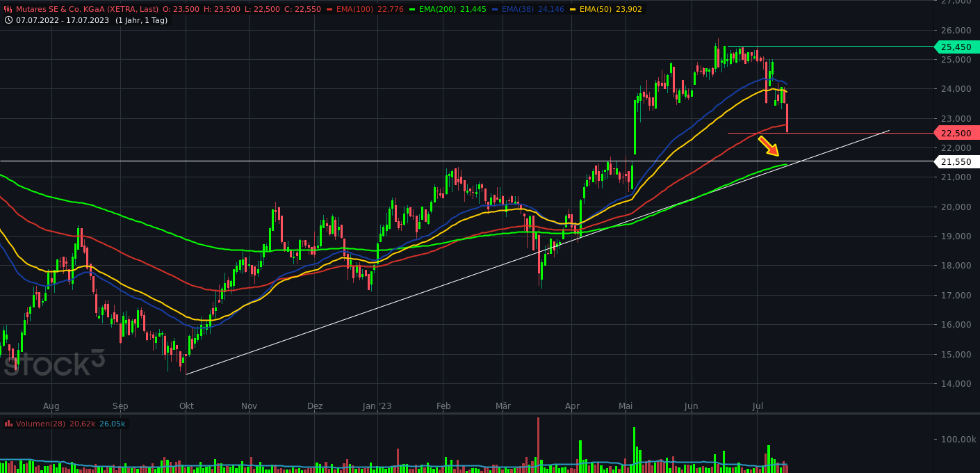The height and width of the screenshot is (473, 980).
Task: Click the 23,000 price axis label
Action: pos(956,119)
